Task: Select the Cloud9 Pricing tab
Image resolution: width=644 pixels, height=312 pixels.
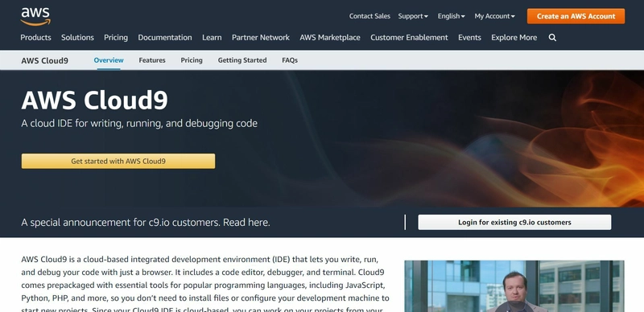Action: pyautogui.click(x=192, y=60)
